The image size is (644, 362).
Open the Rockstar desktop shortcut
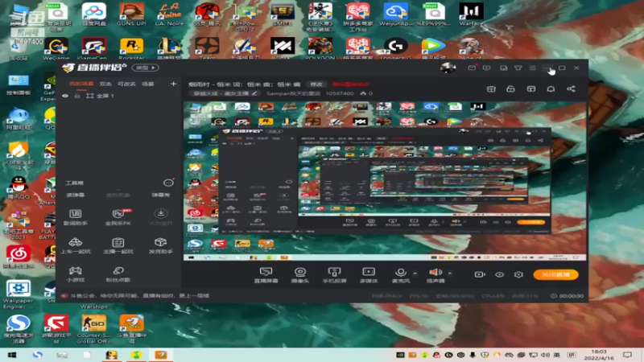pos(131,50)
